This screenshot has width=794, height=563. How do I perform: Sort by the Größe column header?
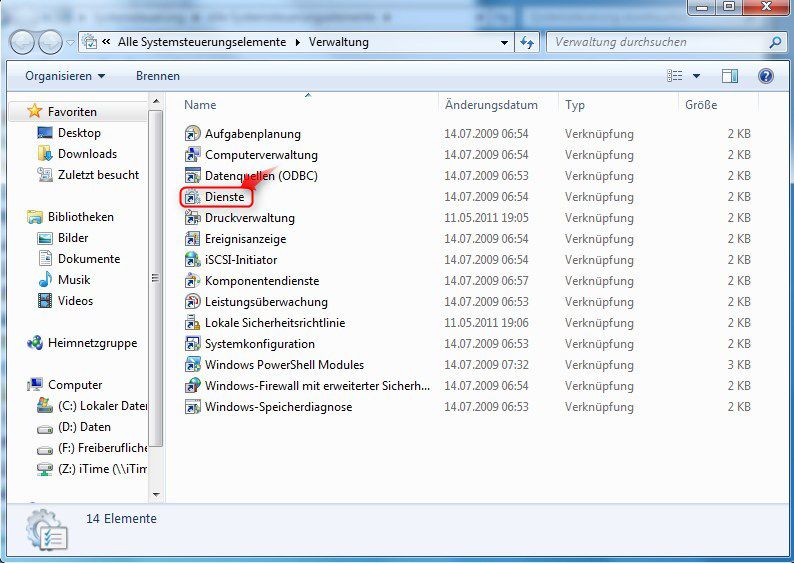pyautogui.click(x=701, y=105)
